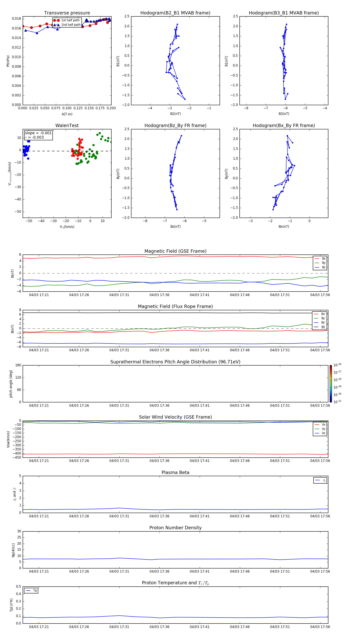351x644 pixels.
Task: Click the 'Vy' legend entry in velocity panel
Action: (320, 429)
